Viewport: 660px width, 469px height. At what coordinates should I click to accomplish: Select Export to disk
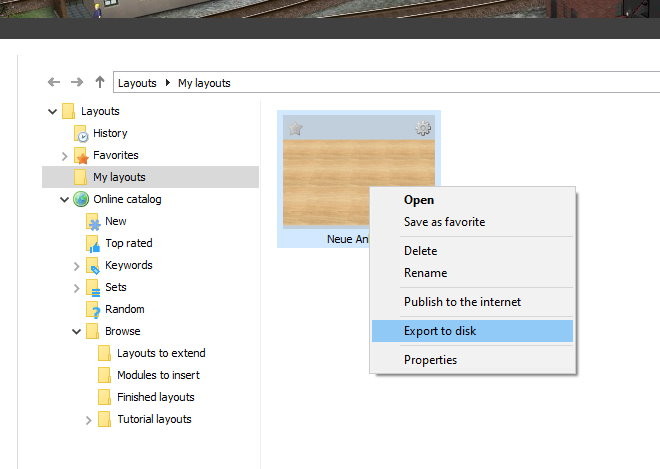(472, 331)
